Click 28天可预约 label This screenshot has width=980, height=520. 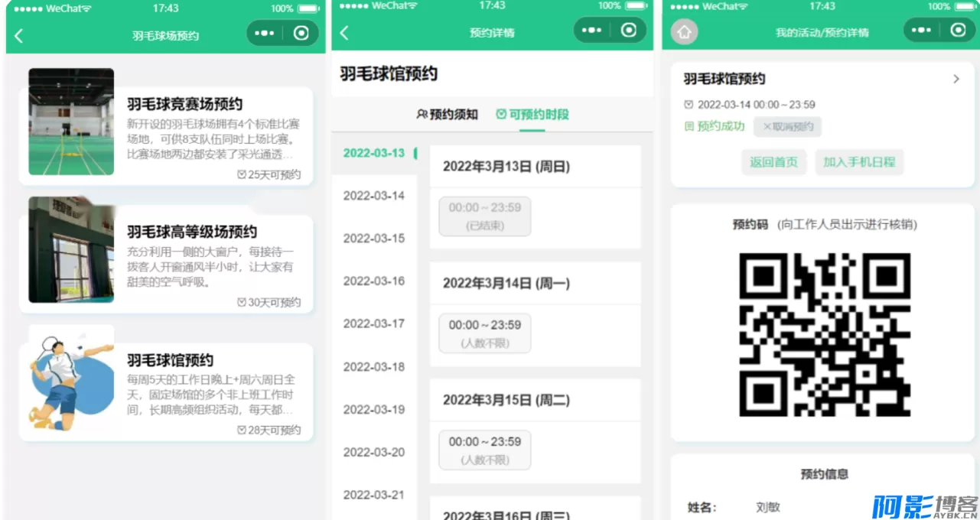pos(269,430)
